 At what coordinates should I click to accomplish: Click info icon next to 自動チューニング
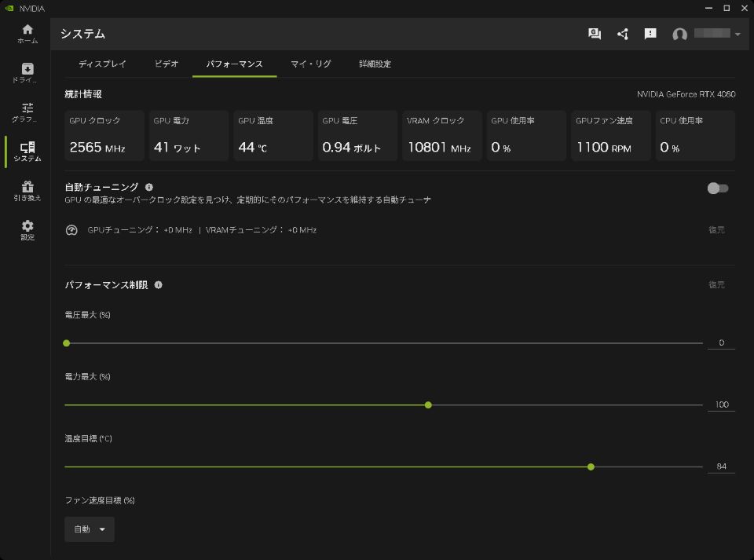[x=149, y=187]
